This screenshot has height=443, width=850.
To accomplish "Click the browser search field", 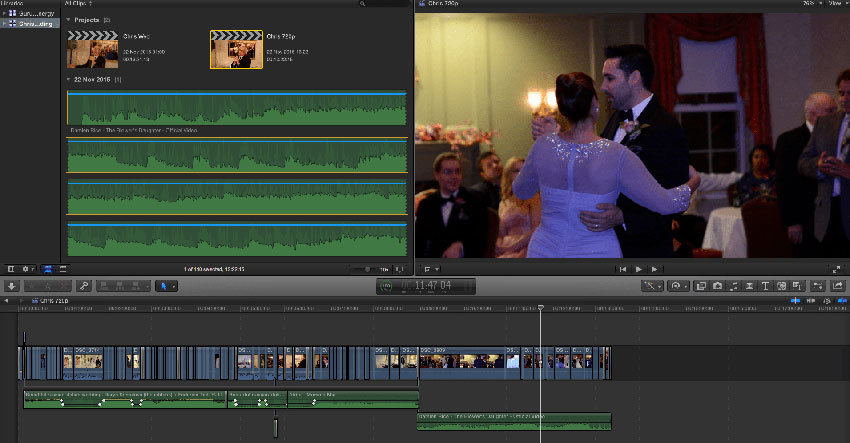I will tap(384, 3).
